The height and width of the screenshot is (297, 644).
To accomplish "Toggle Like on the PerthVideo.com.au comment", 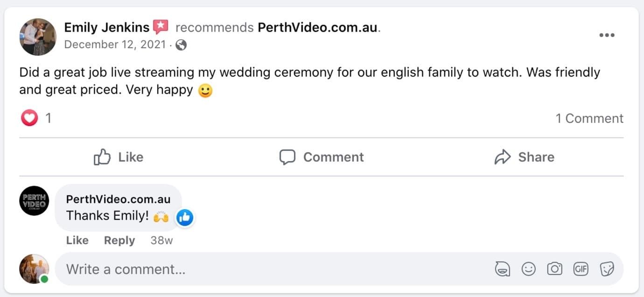I will (77, 240).
